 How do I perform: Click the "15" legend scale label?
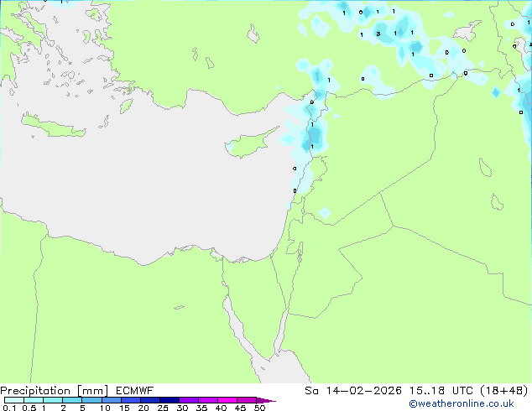pyautogui.click(x=124, y=408)
